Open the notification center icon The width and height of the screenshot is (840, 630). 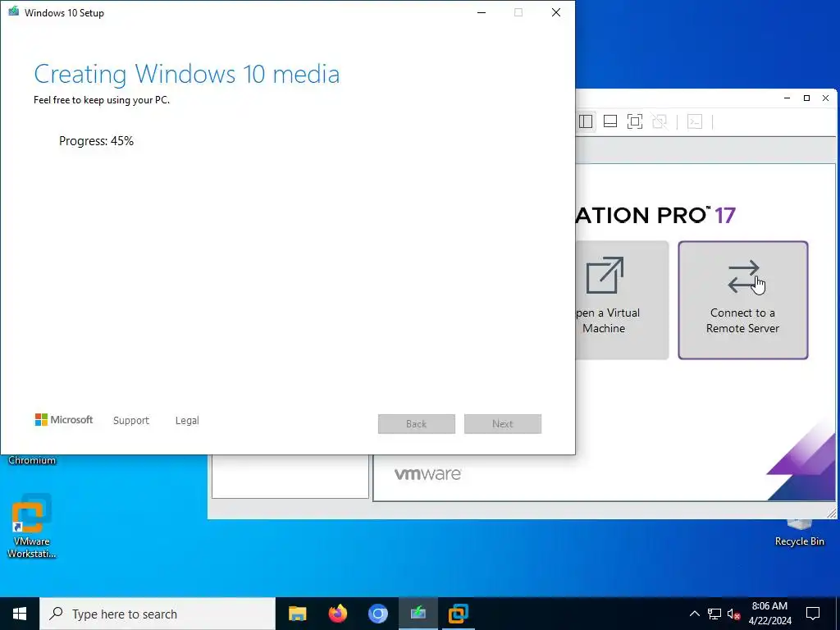tap(813, 614)
